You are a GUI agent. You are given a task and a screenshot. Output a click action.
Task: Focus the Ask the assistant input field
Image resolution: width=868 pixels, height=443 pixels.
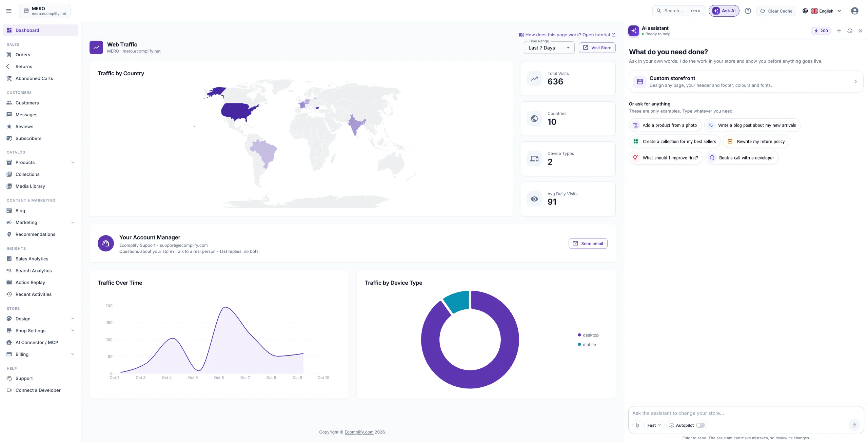point(746,413)
